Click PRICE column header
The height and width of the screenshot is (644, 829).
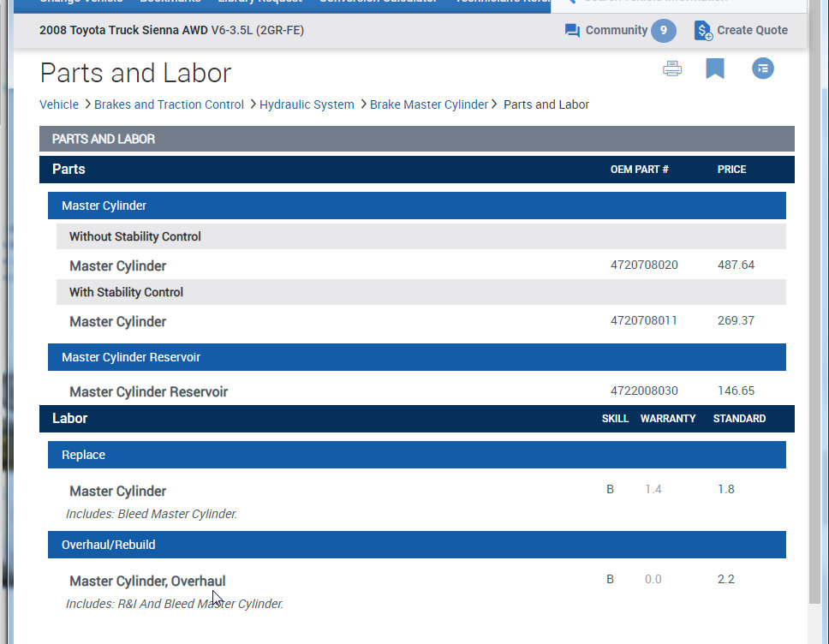point(731,170)
